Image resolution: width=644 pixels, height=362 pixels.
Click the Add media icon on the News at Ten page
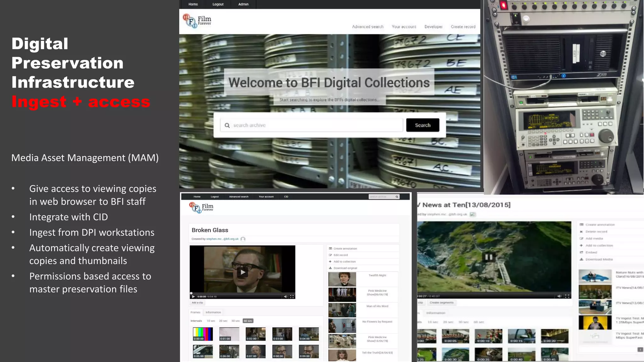tap(581, 239)
